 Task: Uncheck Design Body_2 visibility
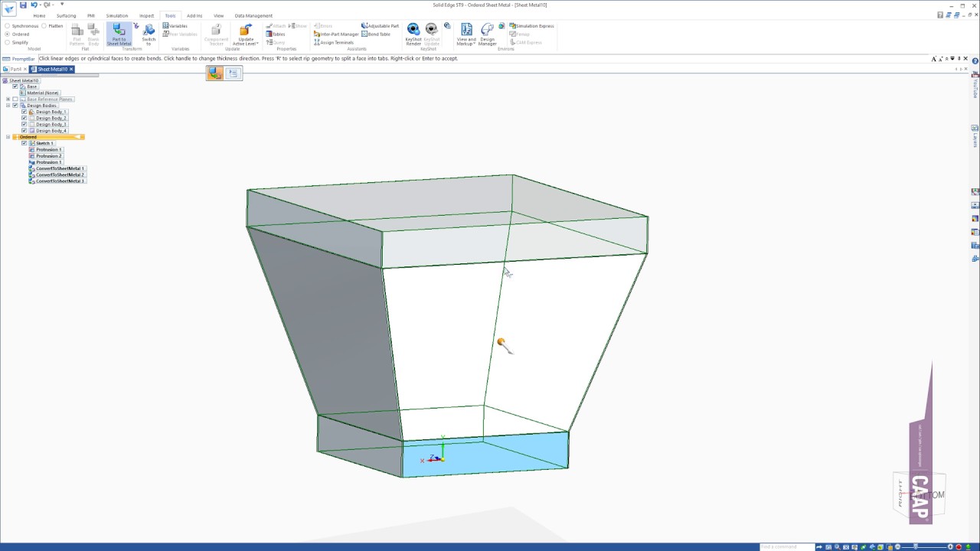click(x=24, y=118)
